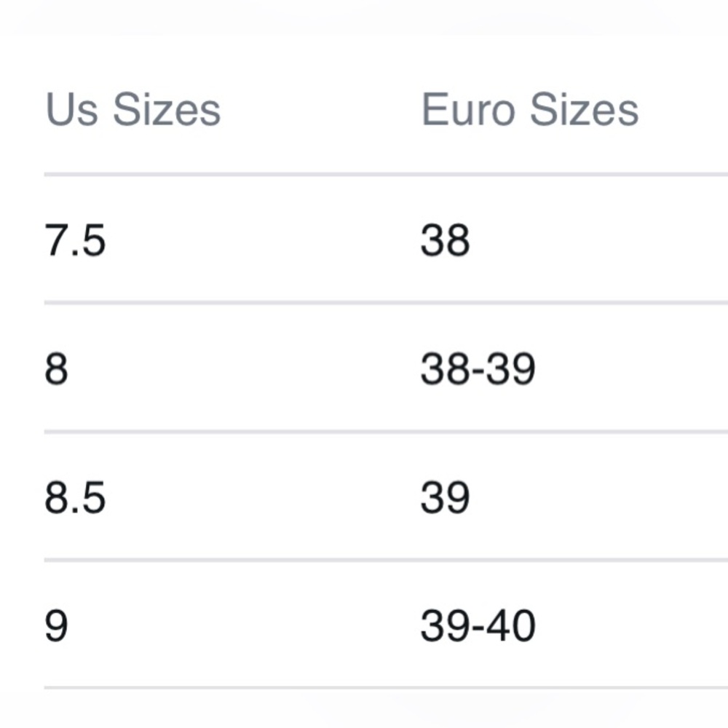
Task: Click the US size 9 cell
Action: coord(56,627)
